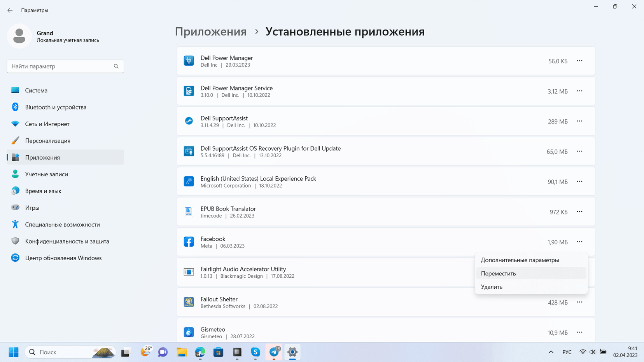The image size is (644, 362).
Task: Open Skype from the taskbar
Action: tap(255, 352)
